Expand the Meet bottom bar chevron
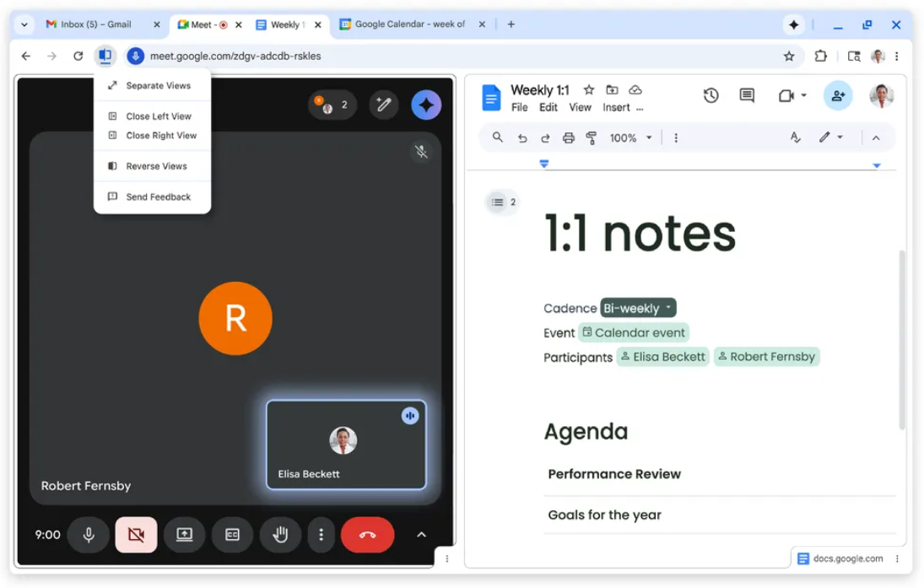 pyautogui.click(x=421, y=535)
